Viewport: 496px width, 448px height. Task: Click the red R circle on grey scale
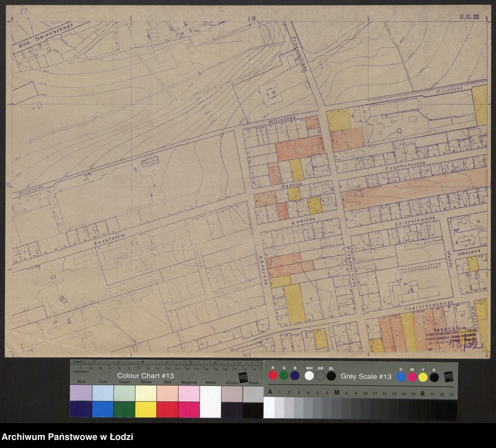273,375
